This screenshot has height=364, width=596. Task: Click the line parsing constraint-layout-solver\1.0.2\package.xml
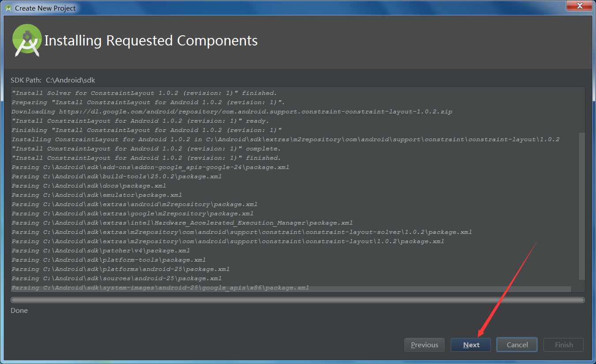(x=242, y=232)
